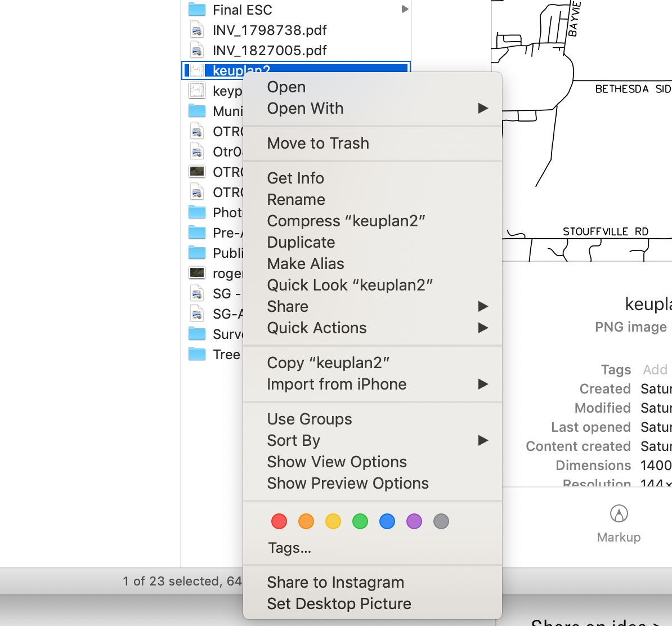Open the Tree folder icon in sidebar
This screenshot has height=626, width=672.
point(197,355)
